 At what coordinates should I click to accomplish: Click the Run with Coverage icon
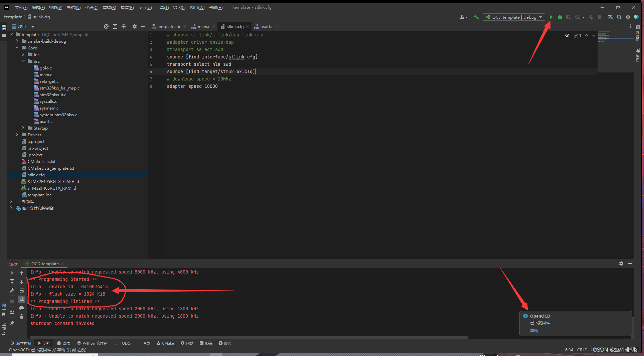pyautogui.click(x=569, y=17)
